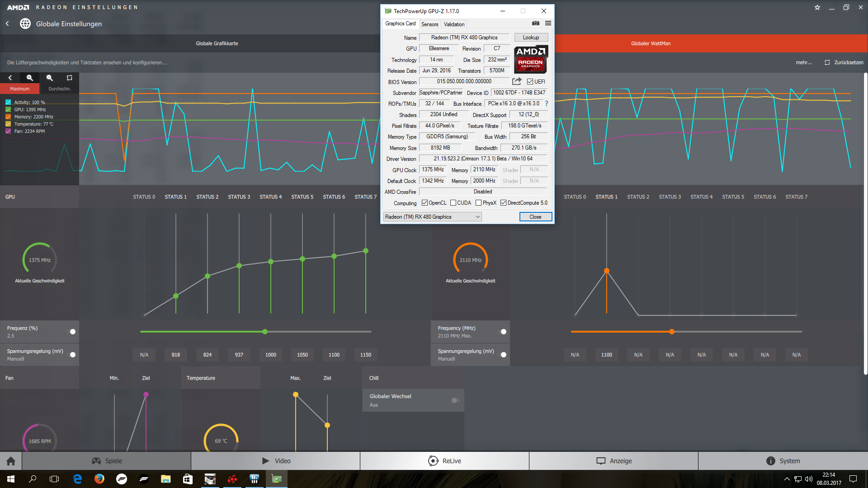This screenshot has height=488, width=868.
Task: Click the zoom-in magnifier icon above the graph
Action: (x=30, y=78)
